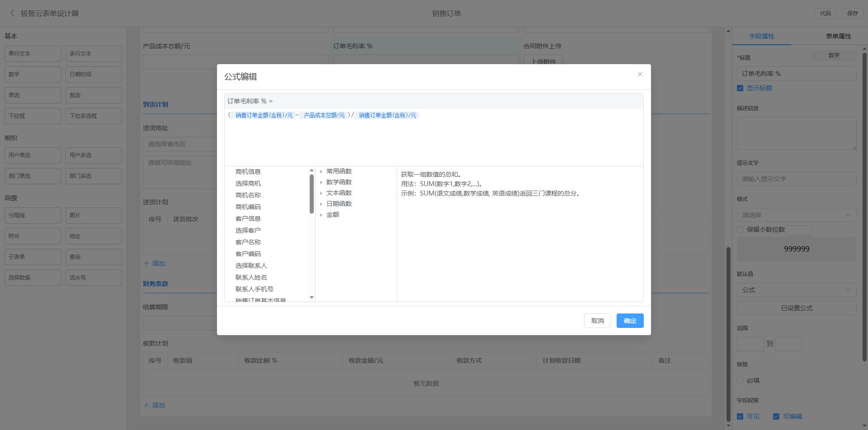Switch to the 表单属性 tab
Image resolution: width=868 pixels, height=430 pixels.
[838, 36]
